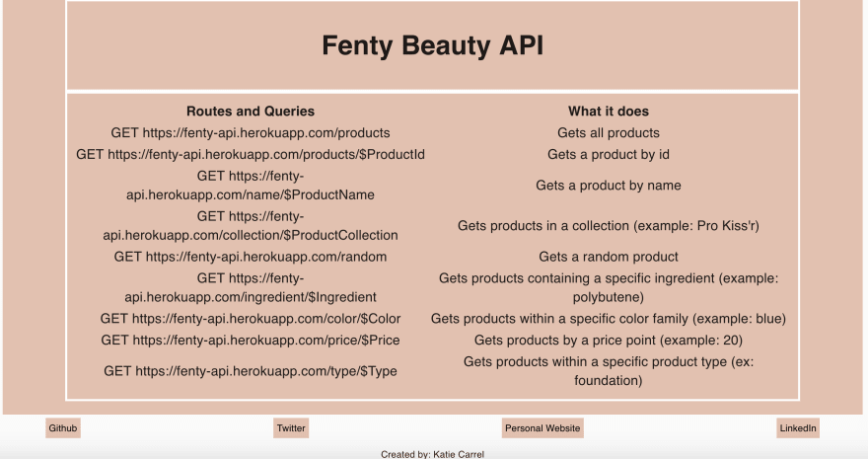Click the Gets a product by name description

pyautogui.click(x=609, y=186)
